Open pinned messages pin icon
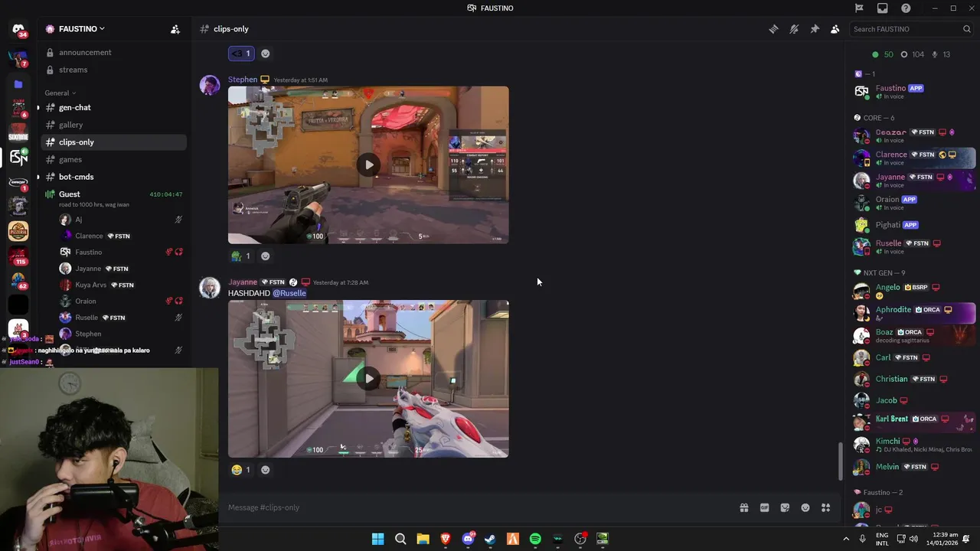The height and width of the screenshot is (551, 980). [x=815, y=29]
